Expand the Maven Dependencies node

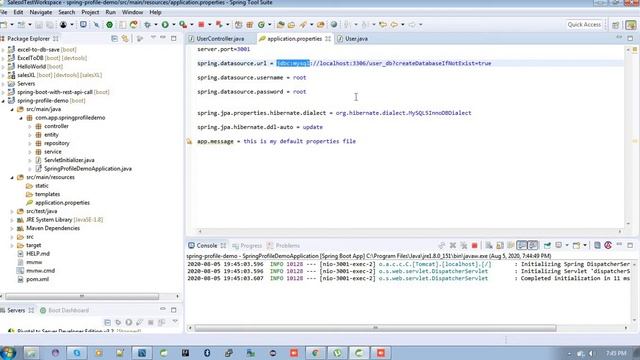point(12,228)
